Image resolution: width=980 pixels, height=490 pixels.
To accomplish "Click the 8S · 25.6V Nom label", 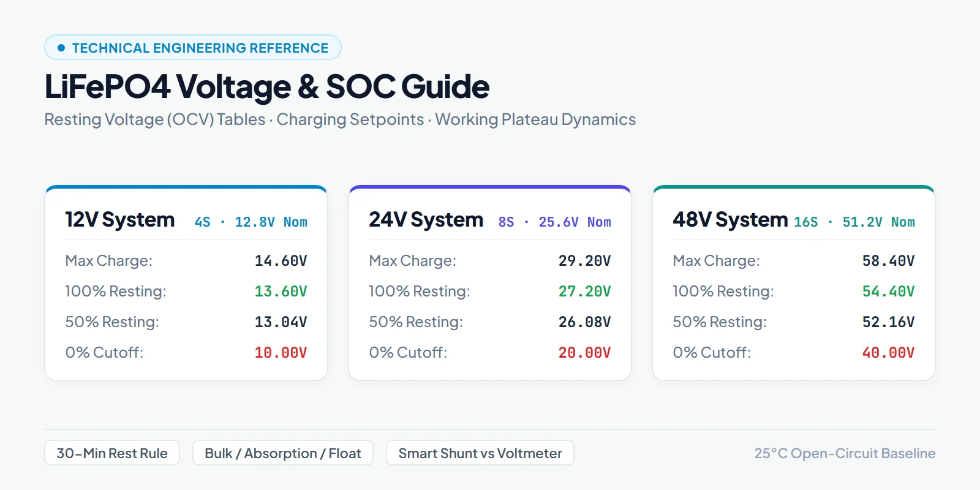I will pos(555,222).
